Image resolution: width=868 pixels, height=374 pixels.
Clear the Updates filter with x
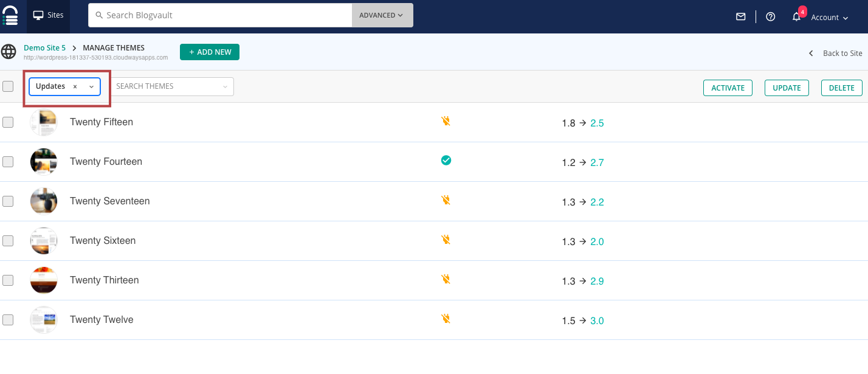click(75, 86)
